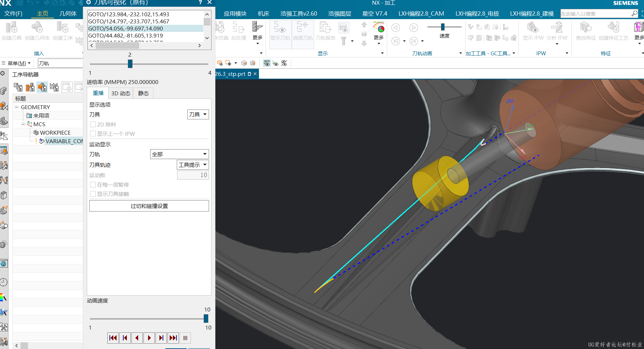Click rewind to start playback button

click(113, 338)
